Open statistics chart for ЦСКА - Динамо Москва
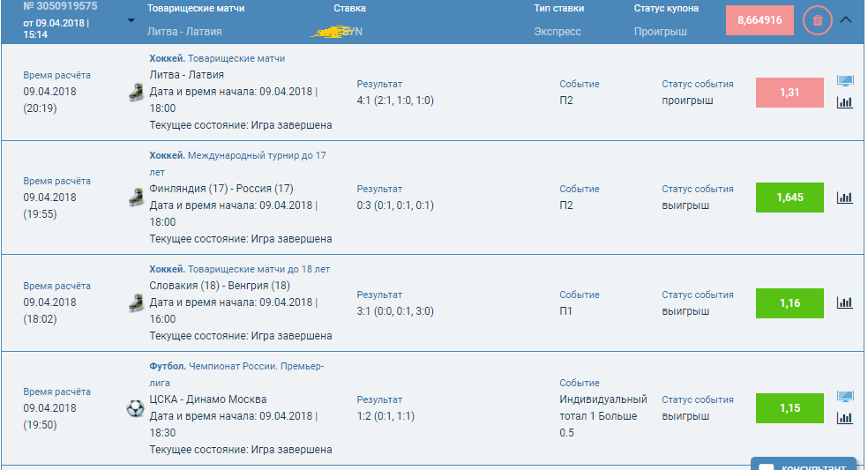 (845, 418)
